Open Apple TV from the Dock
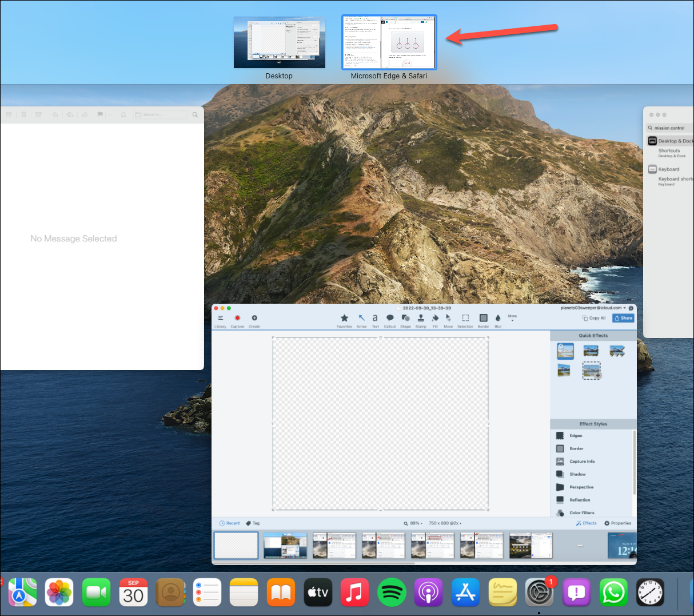 click(x=318, y=592)
